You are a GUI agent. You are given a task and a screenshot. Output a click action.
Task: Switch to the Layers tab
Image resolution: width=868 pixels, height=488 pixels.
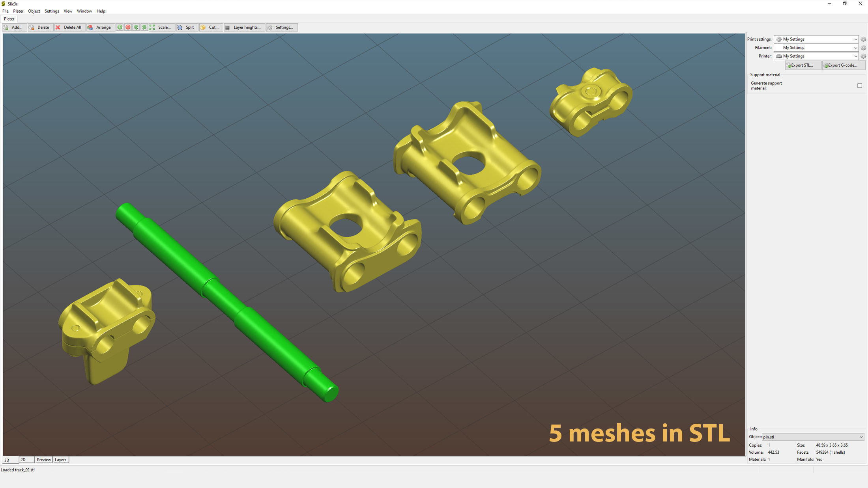tap(60, 460)
